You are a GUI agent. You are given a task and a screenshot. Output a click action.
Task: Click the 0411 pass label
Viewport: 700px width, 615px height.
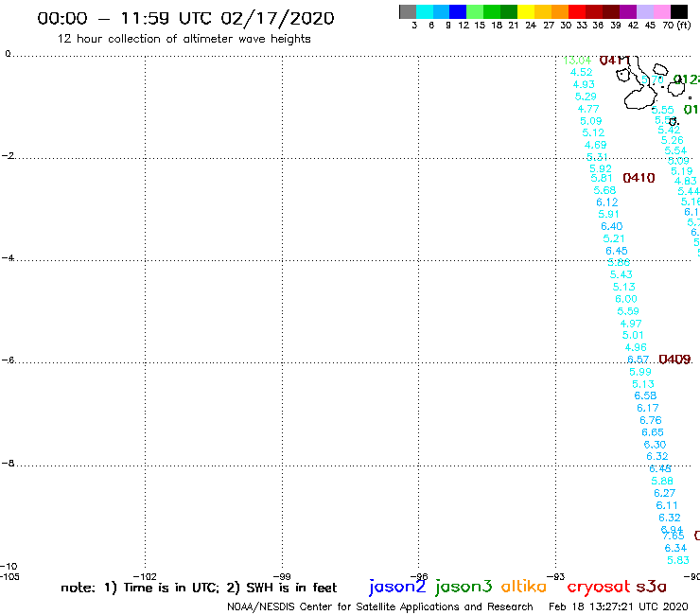[x=615, y=61]
